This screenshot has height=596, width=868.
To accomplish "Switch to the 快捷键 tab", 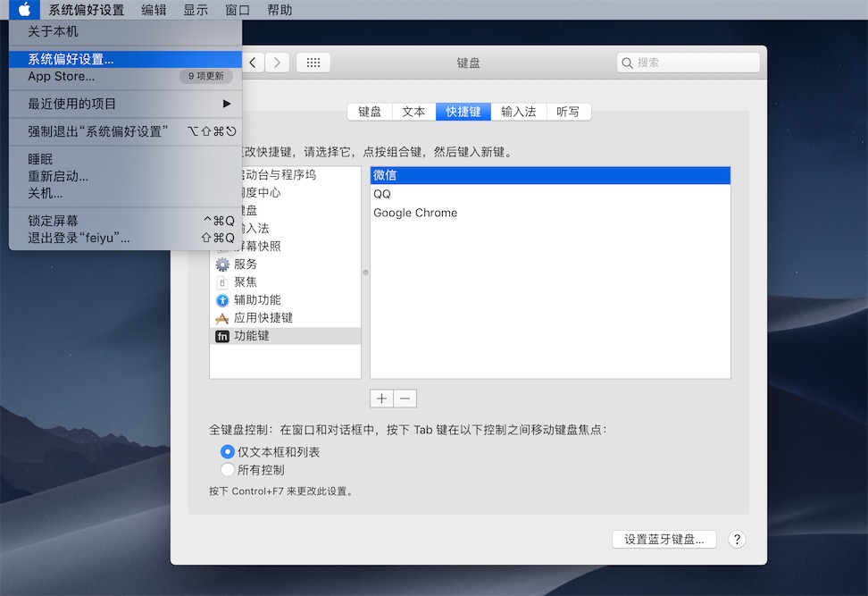I will [463, 112].
